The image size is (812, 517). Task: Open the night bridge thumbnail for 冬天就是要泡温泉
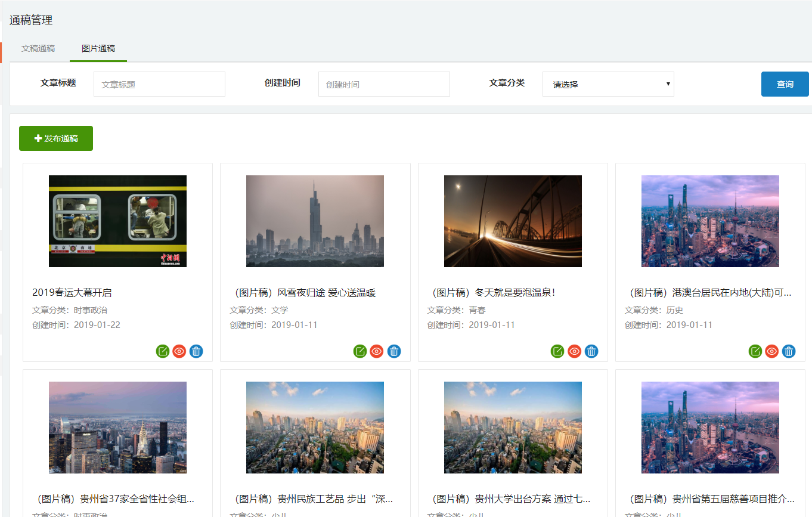coord(513,221)
